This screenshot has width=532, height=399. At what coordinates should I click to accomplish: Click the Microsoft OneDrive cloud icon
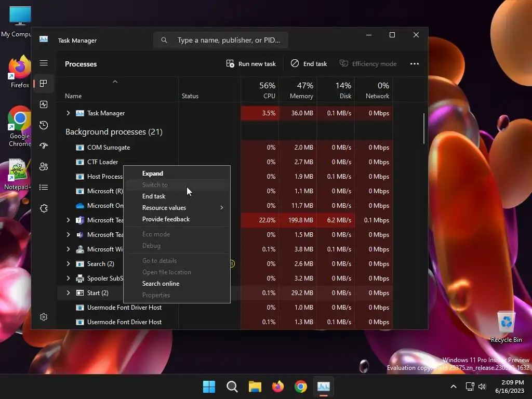(79, 206)
